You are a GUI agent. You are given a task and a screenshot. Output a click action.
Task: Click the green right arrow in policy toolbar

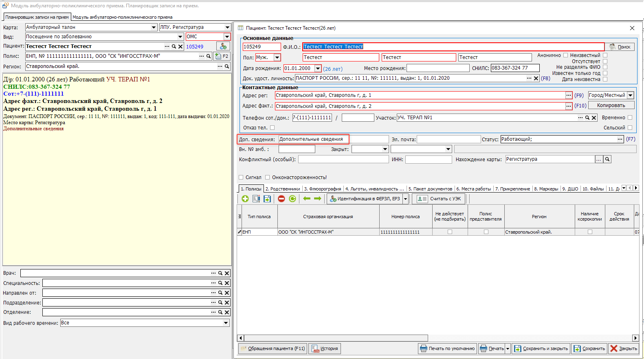coord(318,199)
